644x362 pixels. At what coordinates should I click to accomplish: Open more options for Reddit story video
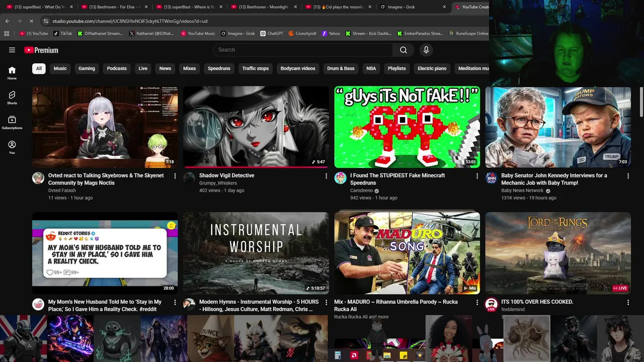coord(175,302)
